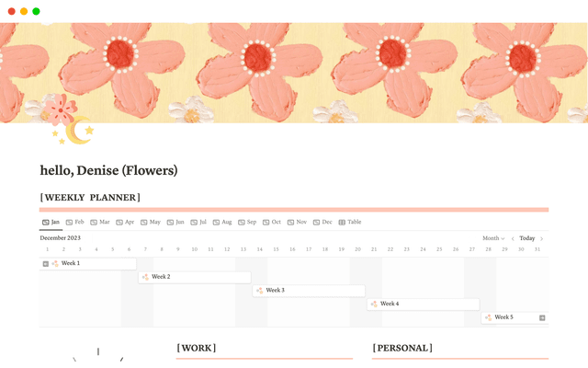Go to previous period with left chevron
This screenshot has height=368, width=588.
coord(513,238)
